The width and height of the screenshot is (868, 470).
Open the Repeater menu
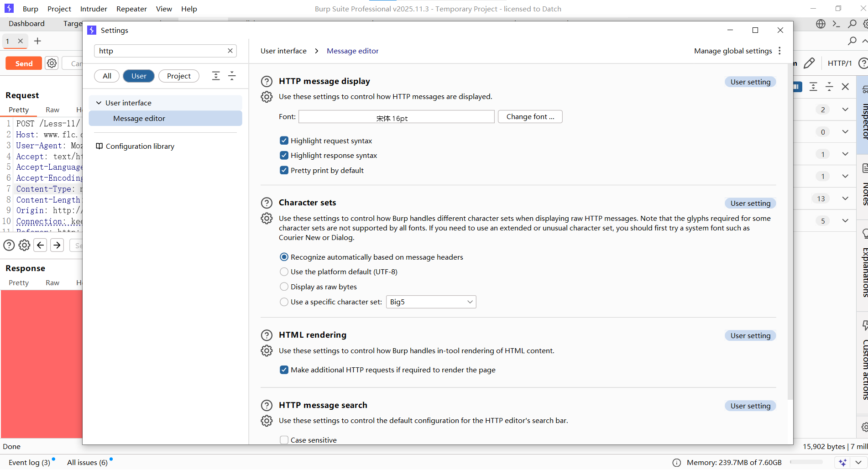pyautogui.click(x=131, y=9)
